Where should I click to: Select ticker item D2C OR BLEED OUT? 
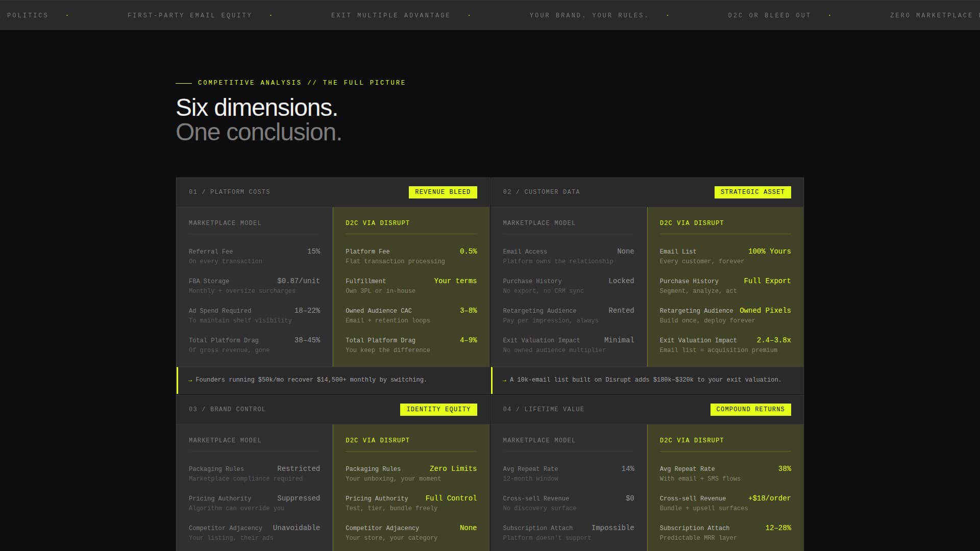(769, 15)
